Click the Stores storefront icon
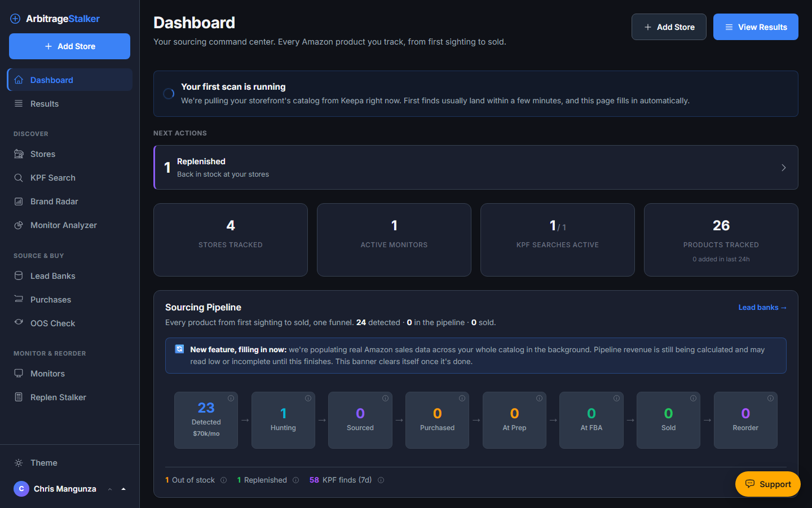The height and width of the screenshot is (508, 812). tap(19, 154)
